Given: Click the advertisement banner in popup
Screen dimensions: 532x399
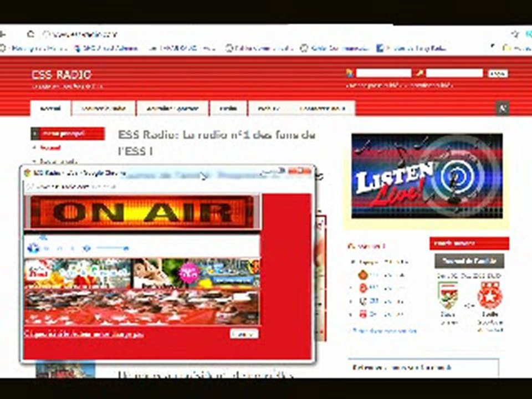Looking at the screenshot, I should click(x=142, y=273).
